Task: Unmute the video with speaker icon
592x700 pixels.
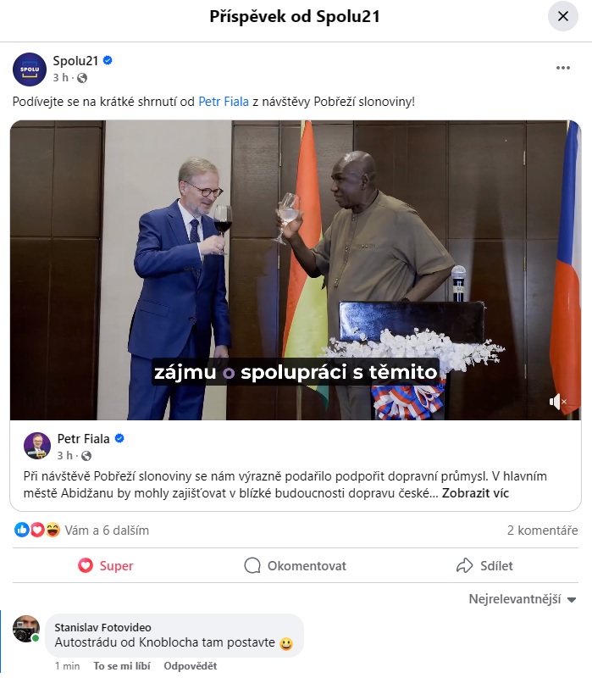Action: coord(557,402)
